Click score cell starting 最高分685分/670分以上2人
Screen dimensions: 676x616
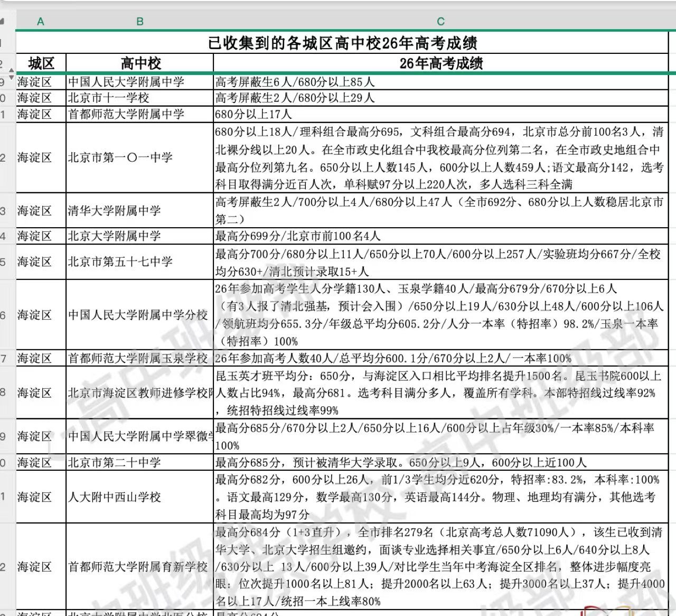click(x=441, y=436)
